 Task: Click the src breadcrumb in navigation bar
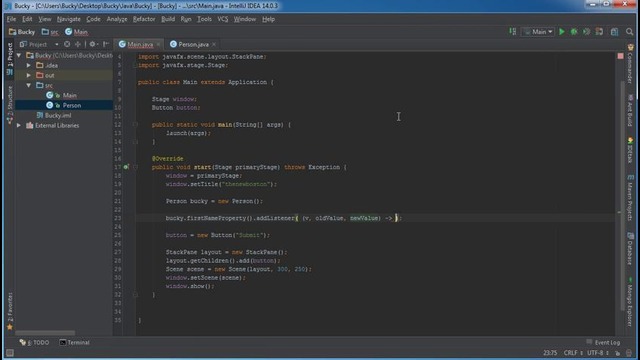(x=50, y=32)
